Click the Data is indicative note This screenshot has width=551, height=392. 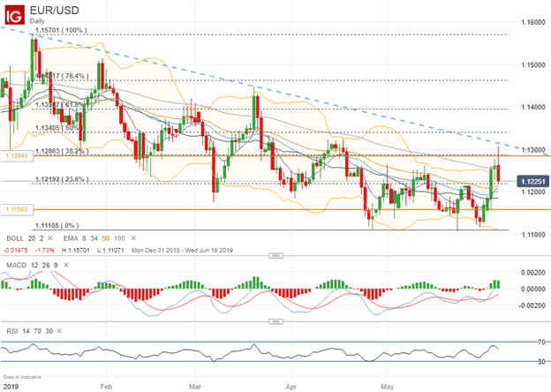pyautogui.click(x=22, y=377)
